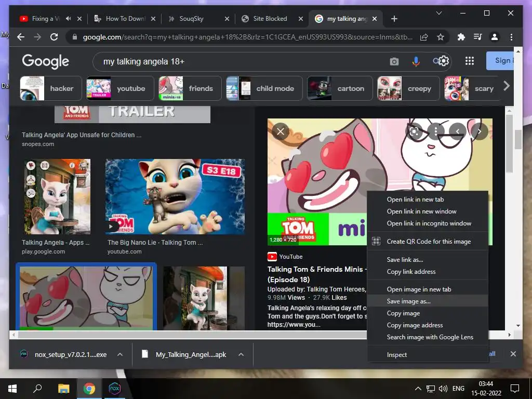Select Copy image address
The height and width of the screenshot is (399, 532).
(428, 325)
